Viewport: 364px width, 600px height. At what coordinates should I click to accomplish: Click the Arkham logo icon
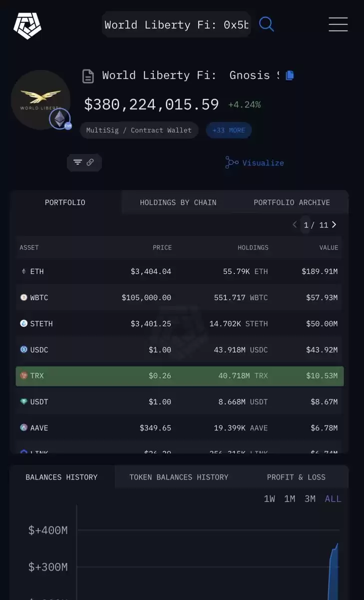pos(27,25)
